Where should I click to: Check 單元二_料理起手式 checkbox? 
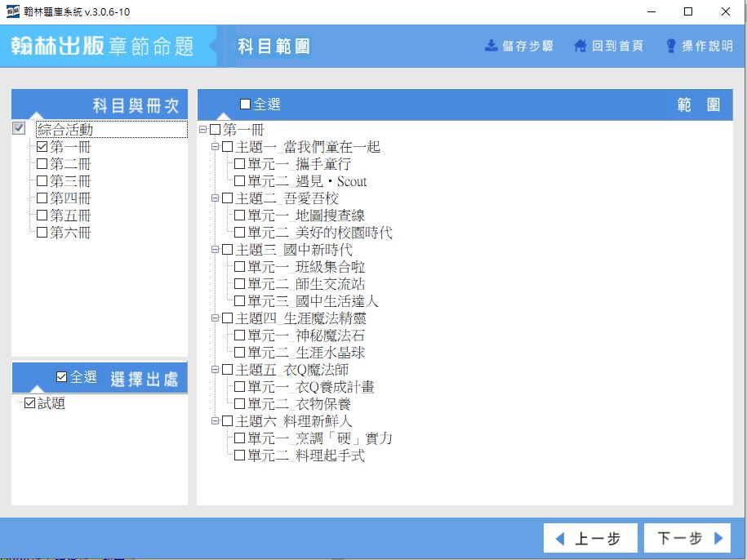240,456
